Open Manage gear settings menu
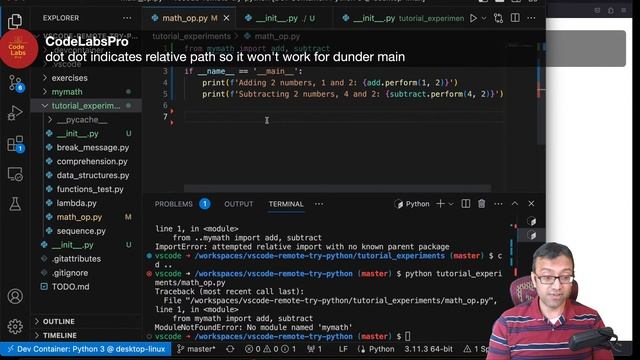Screen dimensions: 640x360 click(15, 326)
